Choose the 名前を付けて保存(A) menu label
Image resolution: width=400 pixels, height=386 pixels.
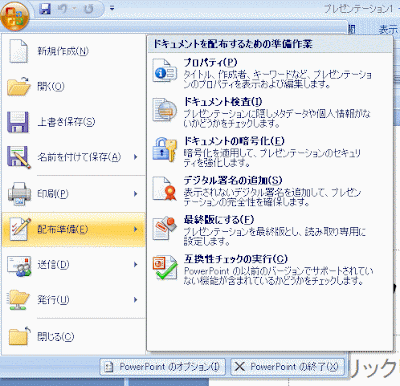tap(79, 157)
